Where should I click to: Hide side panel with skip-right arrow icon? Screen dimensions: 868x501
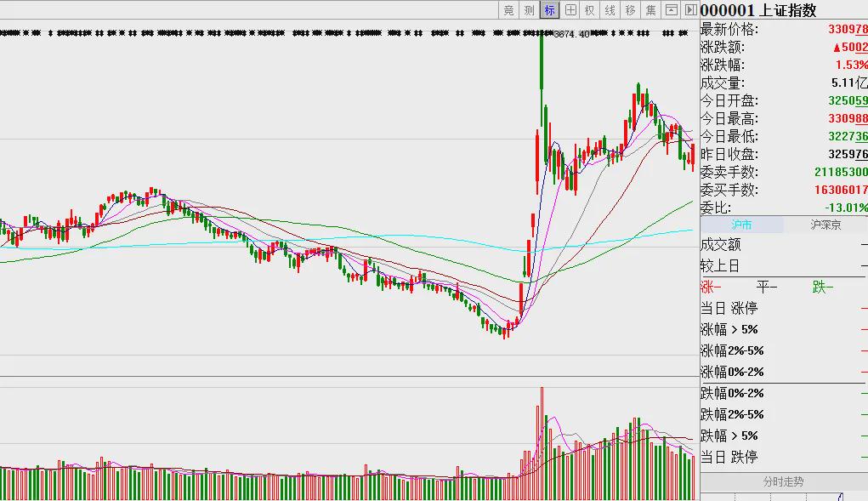[690, 10]
